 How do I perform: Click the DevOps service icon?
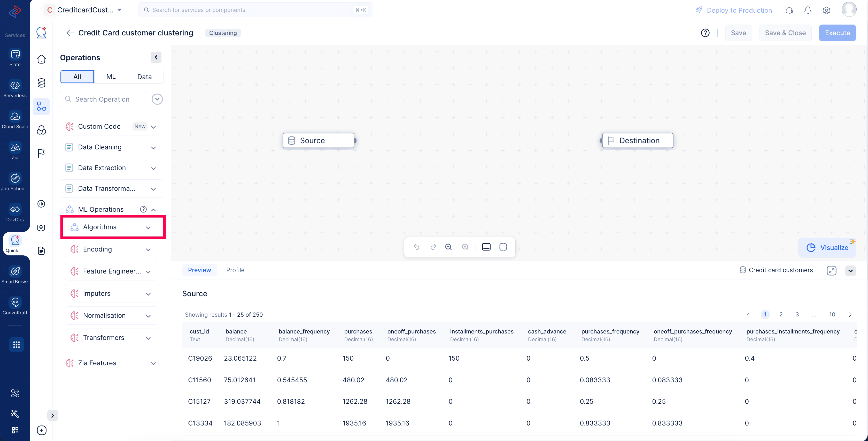coord(15,209)
